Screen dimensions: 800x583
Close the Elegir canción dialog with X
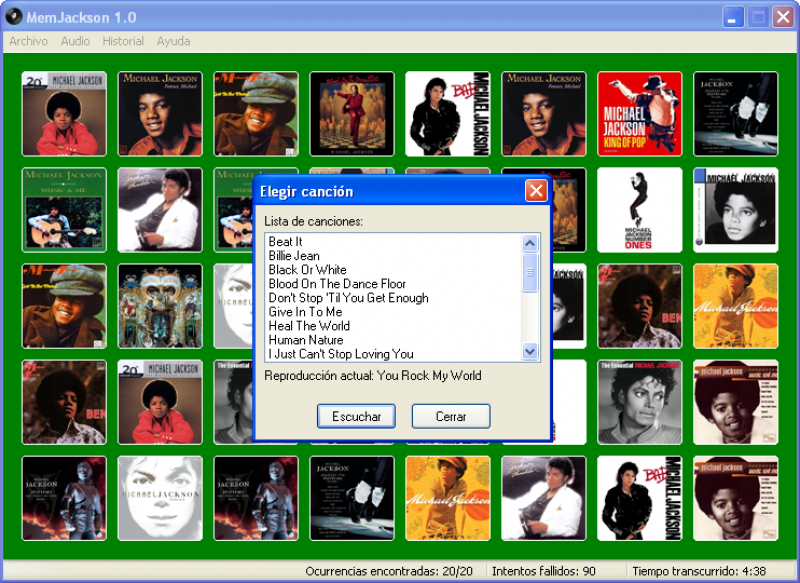pos(536,191)
